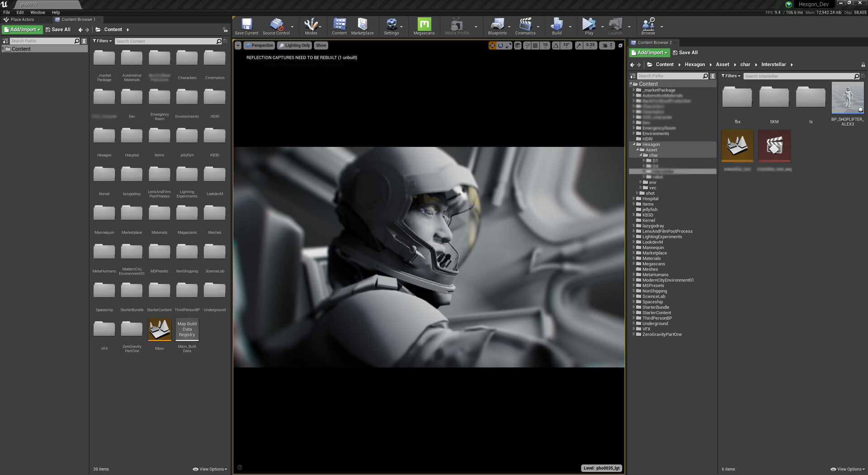Click Add/Import in Content Browser 1
868x475 pixels.
coord(22,29)
